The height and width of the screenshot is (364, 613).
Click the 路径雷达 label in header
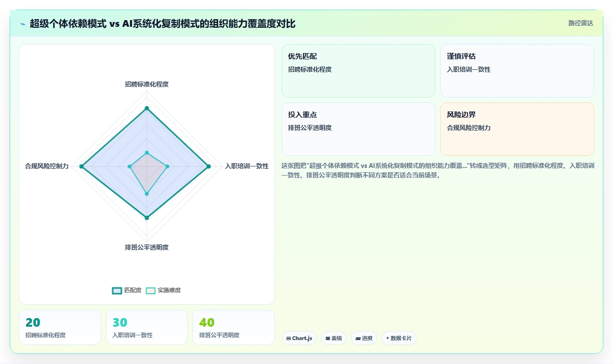pos(580,23)
